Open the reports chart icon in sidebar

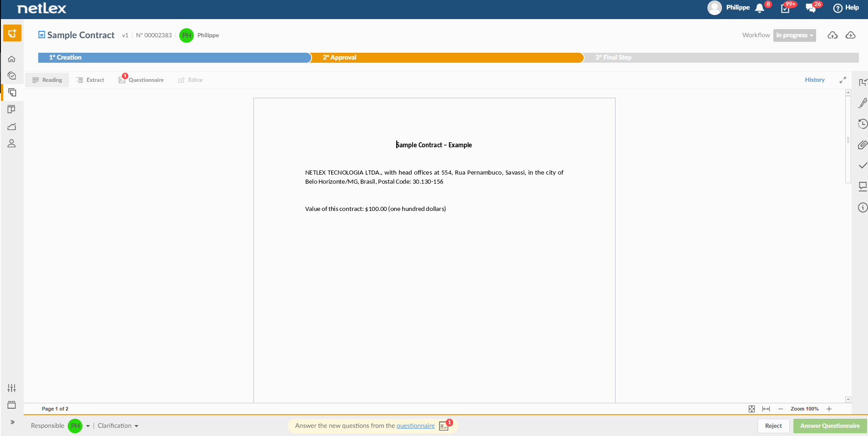point(12,126)
